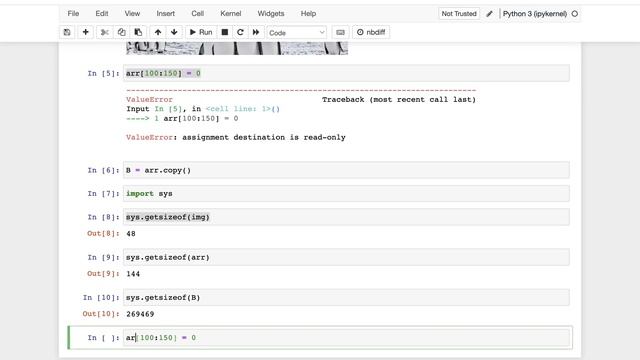The width and height of the screenshot is (640, 360).
Task: Open the command palette keyboard icon
Action: [340, 32]
